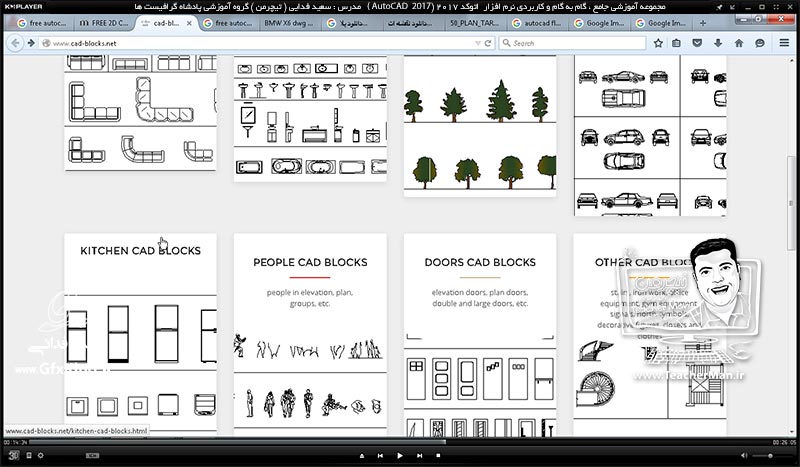Click the refrigerators preview in Kitchen card

[x=140, y=333]
